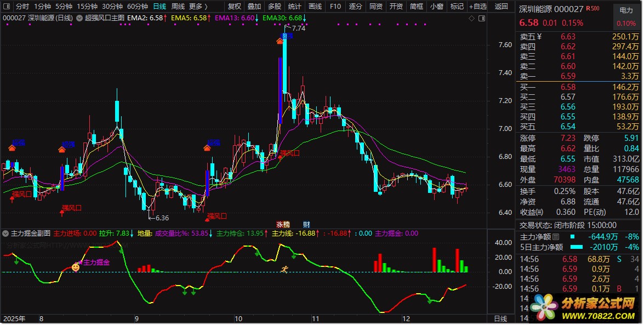Viewport: 644px width, 325px height.
Task: Select the 15分钟 period tab
Action: 87,6
